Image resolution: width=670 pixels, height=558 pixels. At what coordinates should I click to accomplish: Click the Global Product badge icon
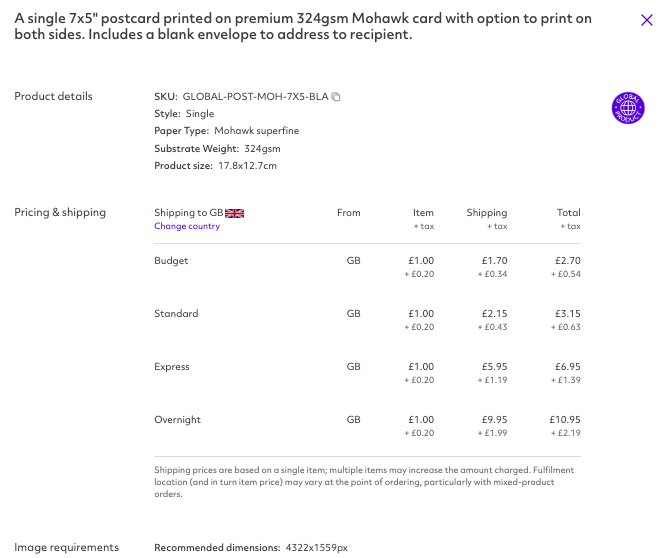point(628,108)
